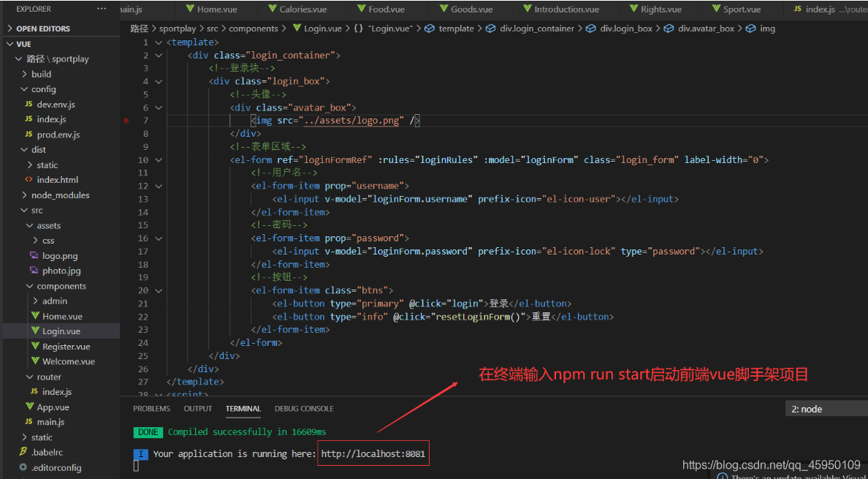Collapse the components folder

(30, 286)
